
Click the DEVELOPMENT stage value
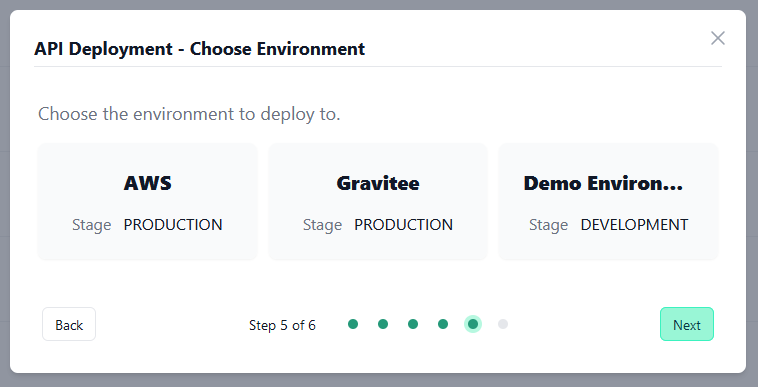[634, 225]
